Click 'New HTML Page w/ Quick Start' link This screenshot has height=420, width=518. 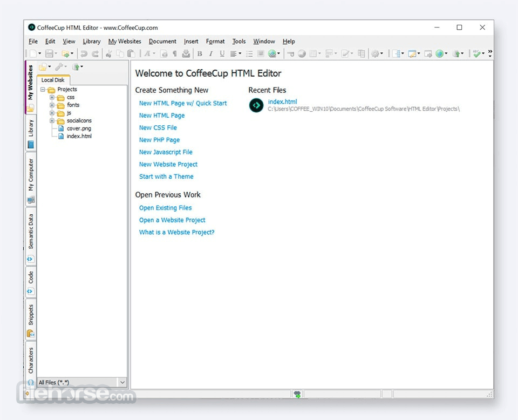(183, 103)
